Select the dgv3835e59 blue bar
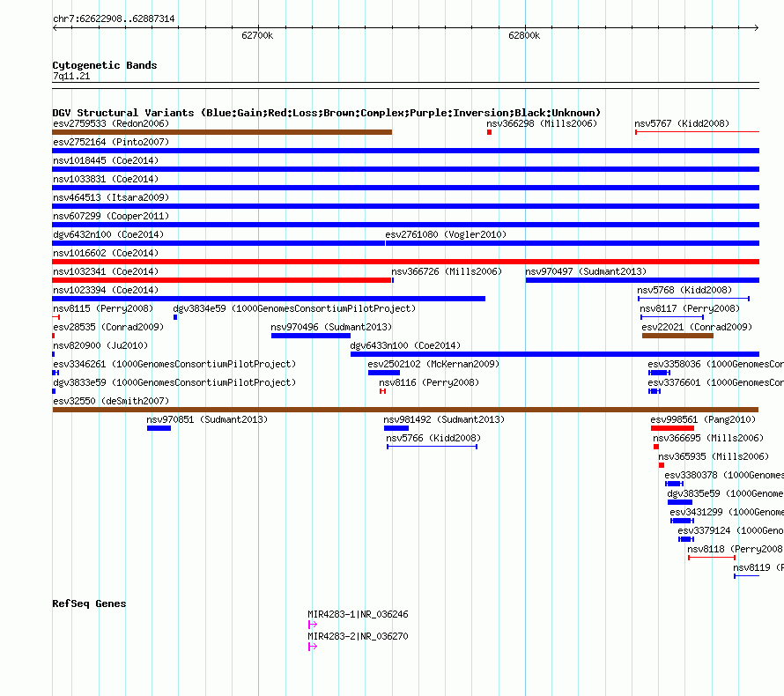Image resolution: width=784 pixels, height=696 pixels. [680, 502]
